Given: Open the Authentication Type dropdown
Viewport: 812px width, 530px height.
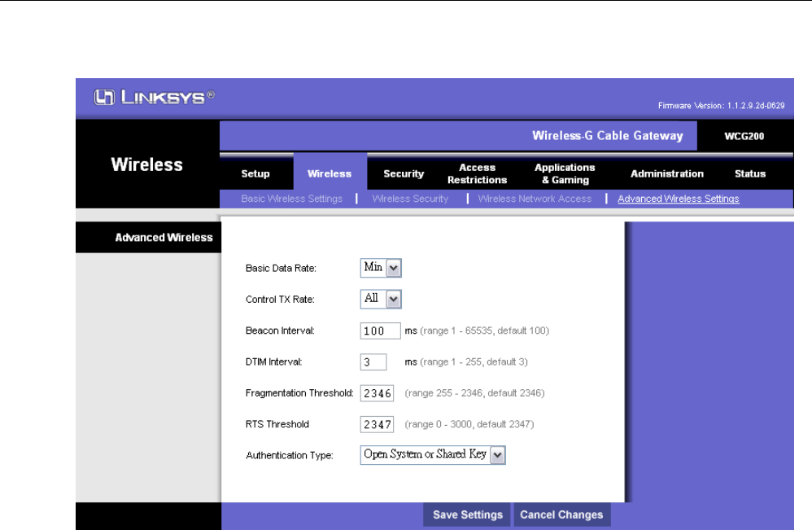Looking at the screenshot, I should pos(433,455).
